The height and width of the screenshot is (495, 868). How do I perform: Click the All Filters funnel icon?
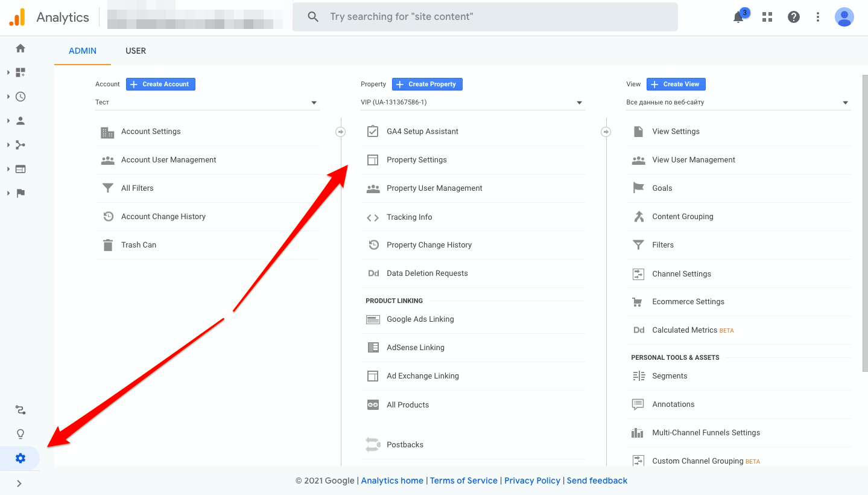[x=107, y=188]
